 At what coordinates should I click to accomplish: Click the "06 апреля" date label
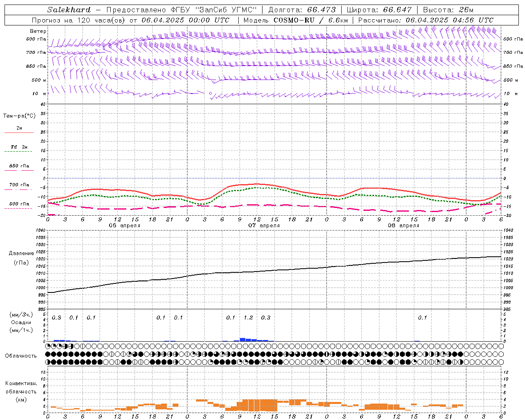tap(124, 226)
